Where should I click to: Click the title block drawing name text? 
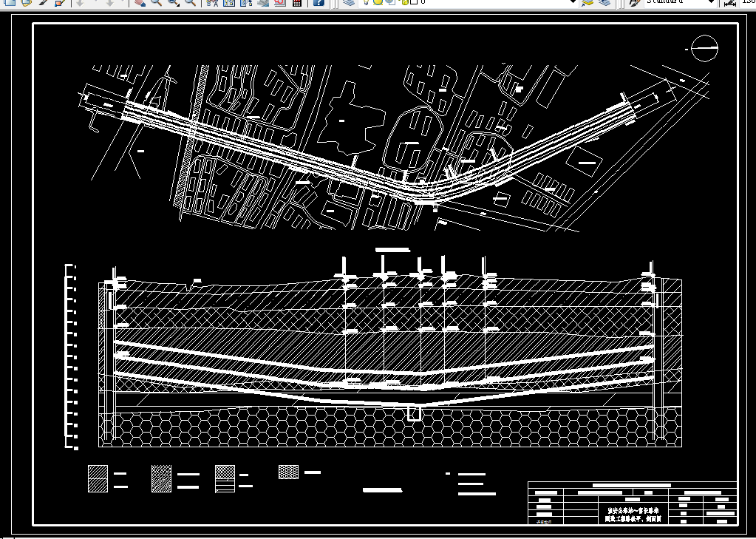pyautogui.click(x=634, y=515)
